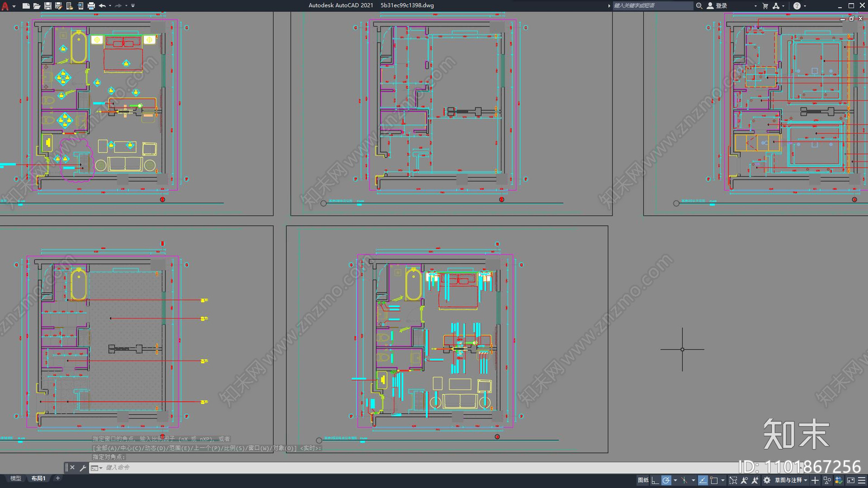Image resolution: width=868 pixels, height=488 pixels.
Task: Click Annotation Monitor plus icon
Action: 815,480
